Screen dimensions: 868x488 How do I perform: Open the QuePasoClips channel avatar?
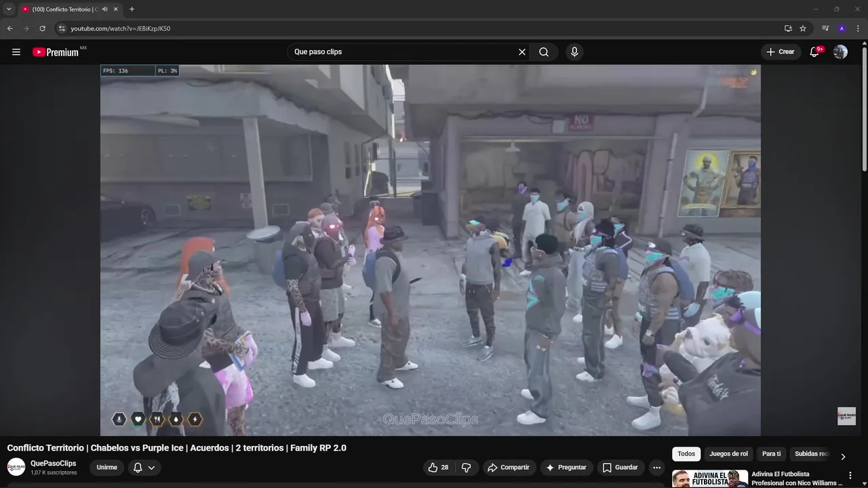coord(16,467)
